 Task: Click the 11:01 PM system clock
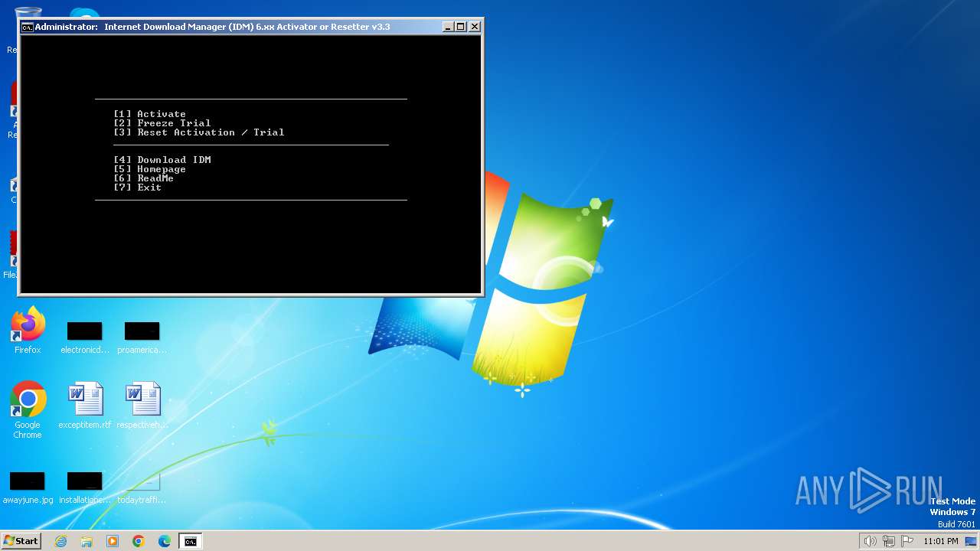pos(941,541)
